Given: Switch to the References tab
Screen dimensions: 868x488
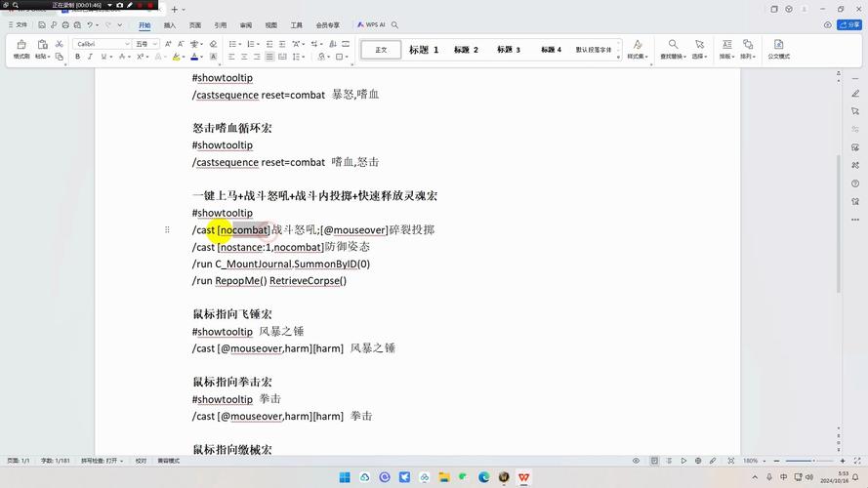Looking at the screenshot, I should point(221,25).
